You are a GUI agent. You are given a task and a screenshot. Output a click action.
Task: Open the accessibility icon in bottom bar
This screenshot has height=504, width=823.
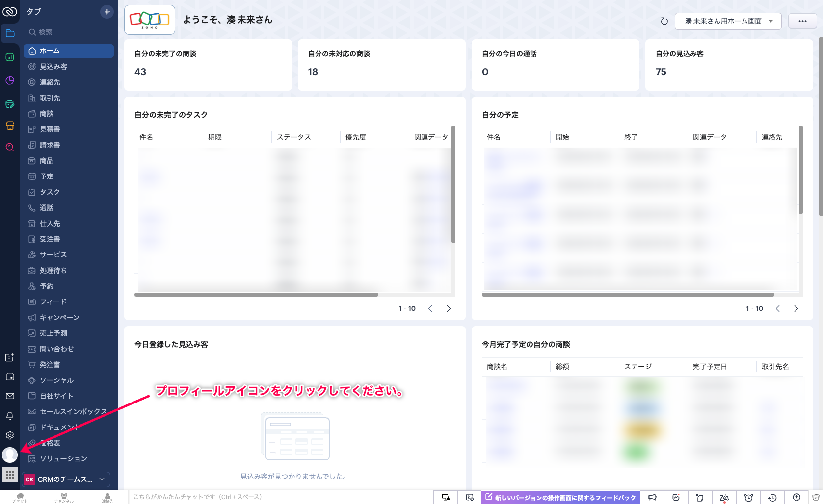coord(796,498)
